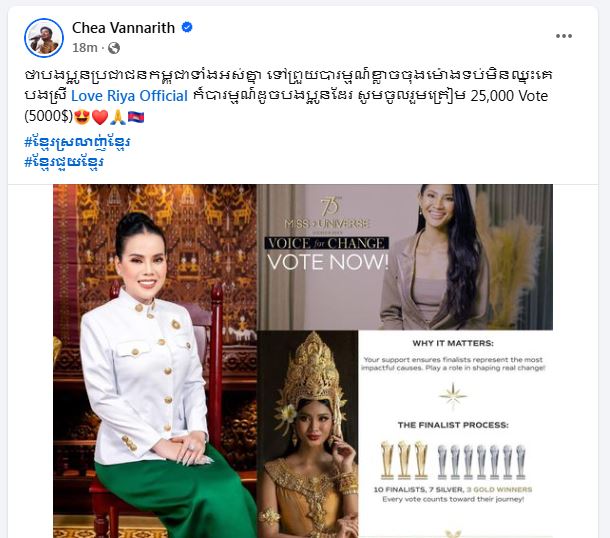Viewport: 610px width, 538px height.
Task: Click the heart-eyes emoji in post
Action: tap(82, 117)
